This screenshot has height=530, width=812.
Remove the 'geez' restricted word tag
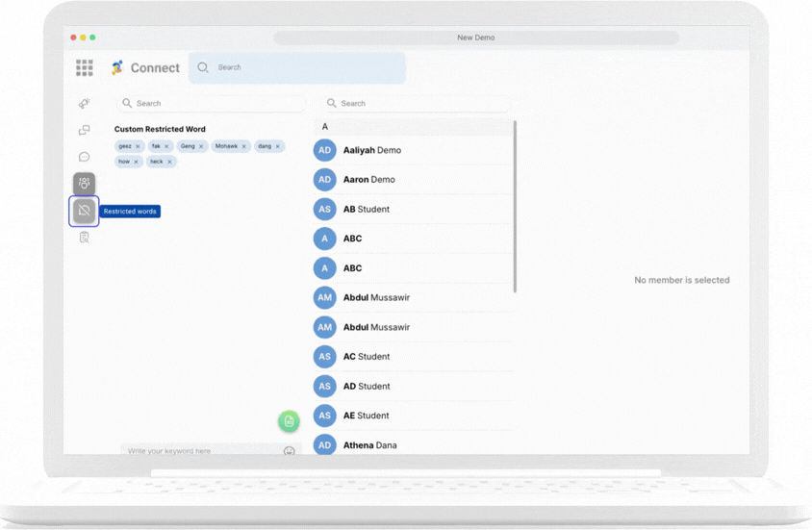coord(138,146)
